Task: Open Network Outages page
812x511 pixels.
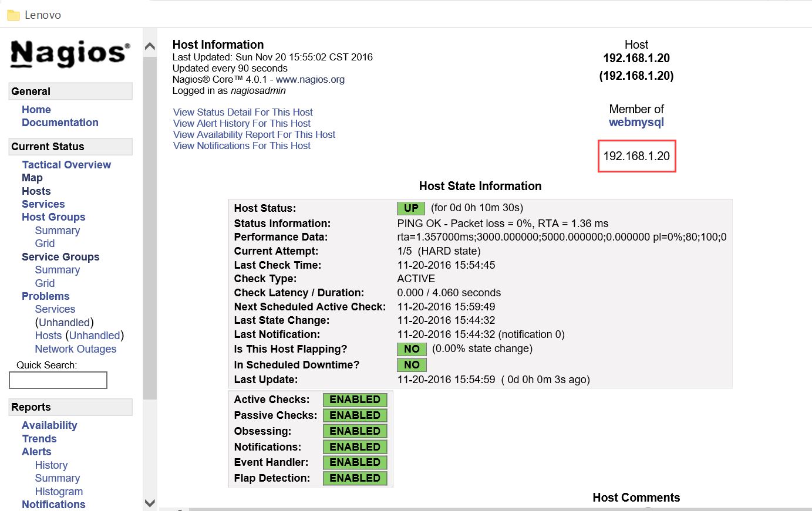Action: point(76,349)
